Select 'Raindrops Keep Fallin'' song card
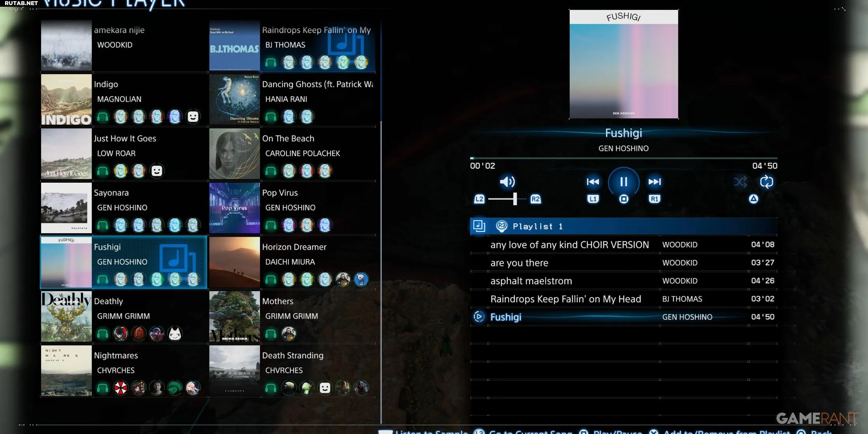 (x=292, y=45)
